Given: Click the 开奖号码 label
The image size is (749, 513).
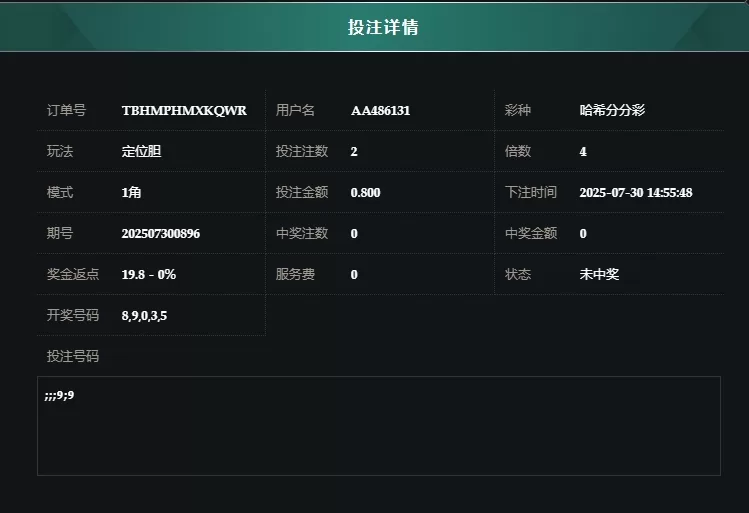Looking at the screenshot, I should [x=73, y=315].
